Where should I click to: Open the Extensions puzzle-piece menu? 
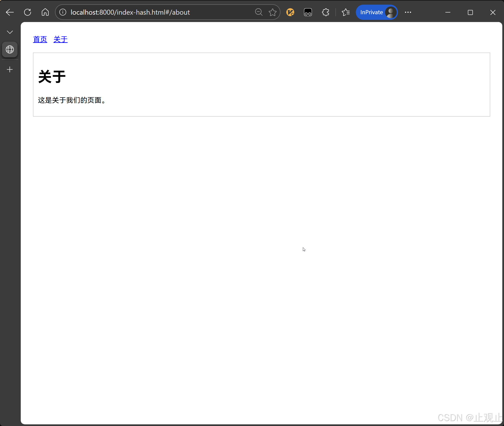pos(325,12)
